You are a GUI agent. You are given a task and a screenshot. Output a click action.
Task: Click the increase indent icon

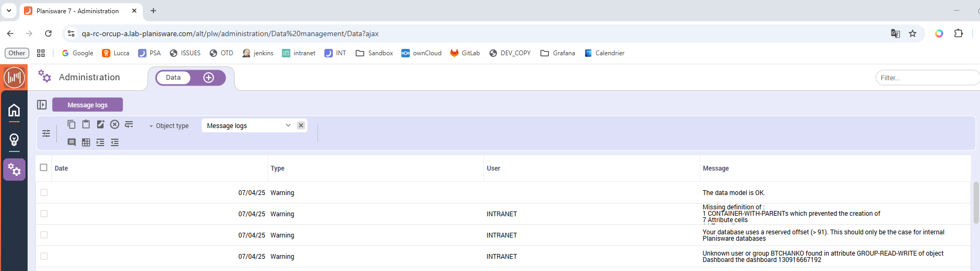[100, 142]
